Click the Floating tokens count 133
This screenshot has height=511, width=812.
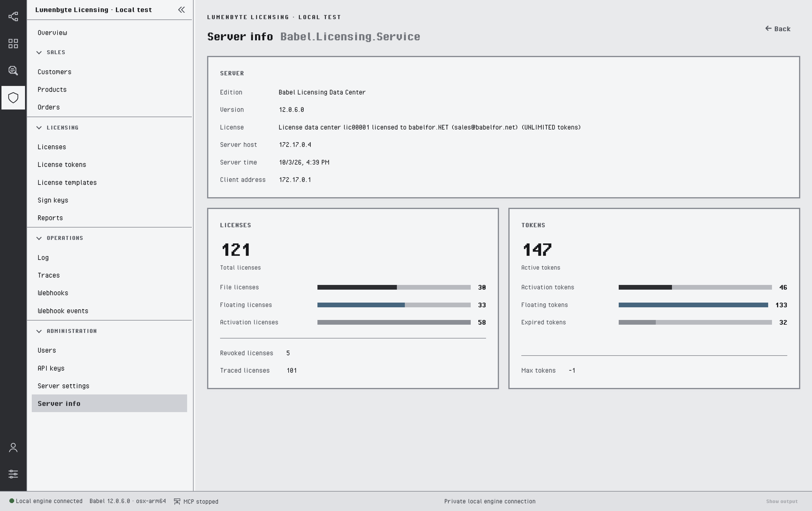tap(781, 305)
